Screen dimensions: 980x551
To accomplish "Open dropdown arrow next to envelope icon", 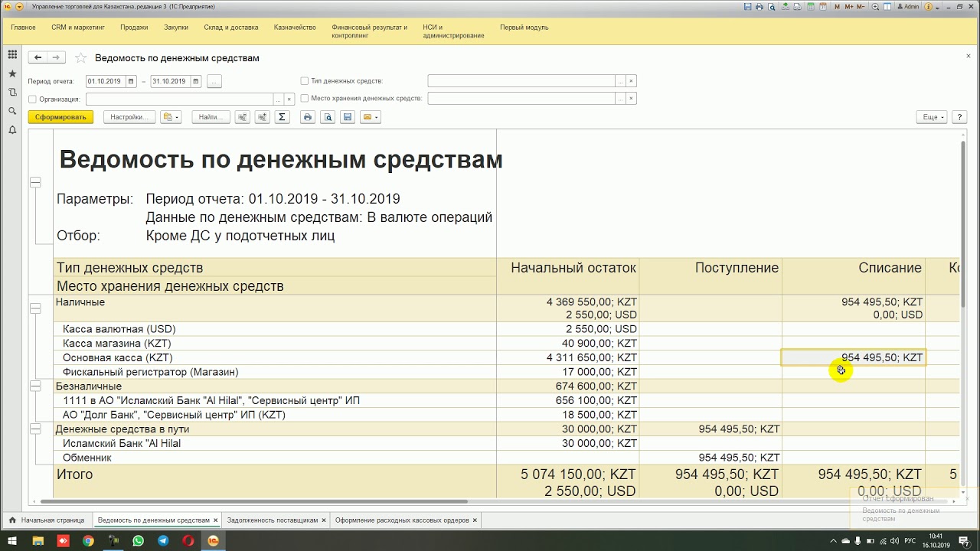I will [x=377, y=117].
